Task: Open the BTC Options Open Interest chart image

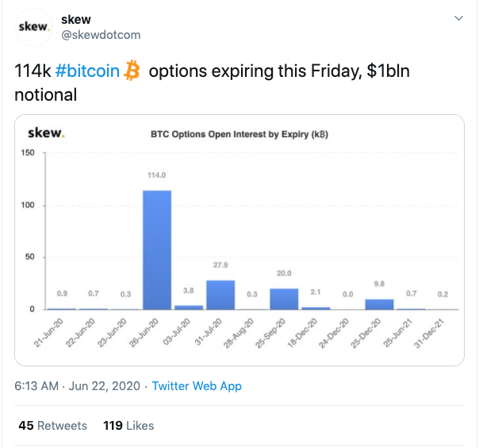Action: pos(239,240)
